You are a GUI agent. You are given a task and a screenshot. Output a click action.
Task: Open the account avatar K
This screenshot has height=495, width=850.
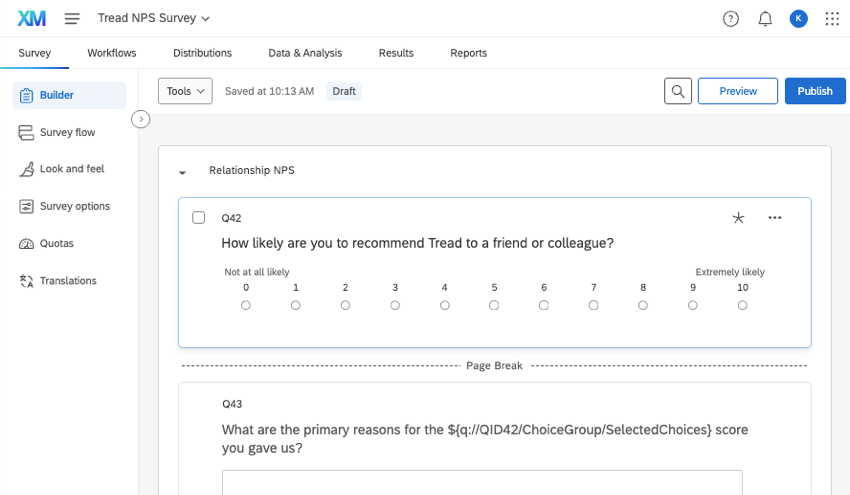click(799, 18)
